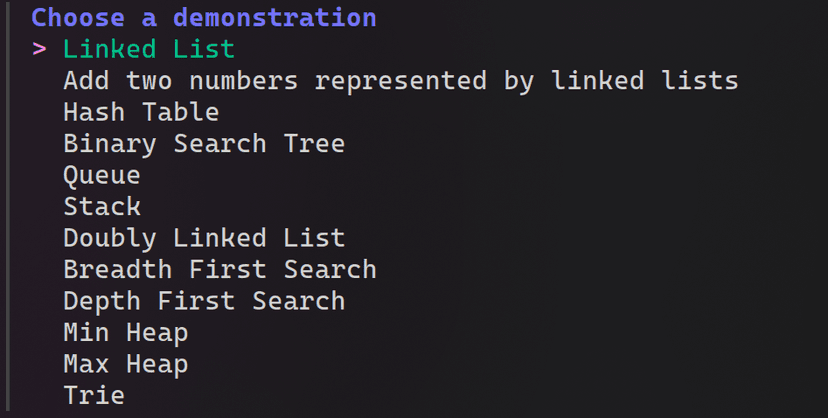Pick the Depth First Search item
This screenshot has height=418, width=828.
pyautogui.click(x=204, y=301)
